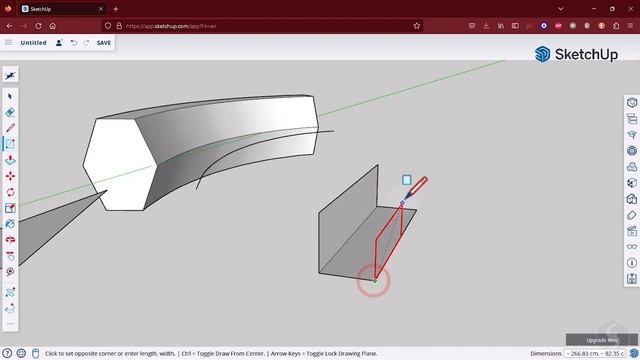The width and height of the screenshot is (640, 360).
Task: Select the Orbit tool
Action: tap(10, 240)
